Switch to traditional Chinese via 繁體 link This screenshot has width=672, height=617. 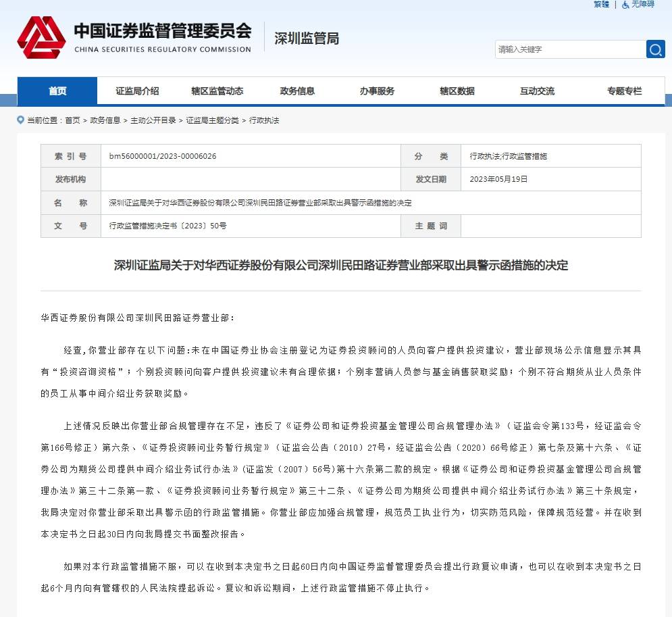[x=601, y=4]
